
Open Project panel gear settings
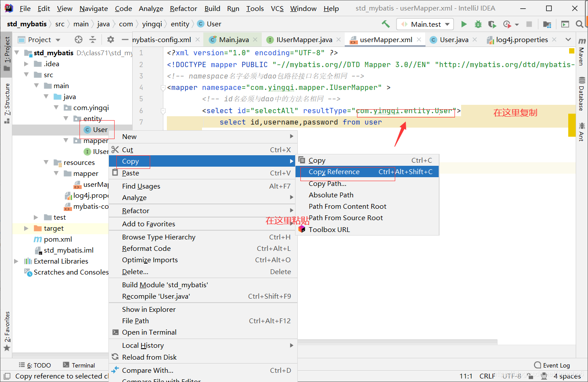click(111, 39)
